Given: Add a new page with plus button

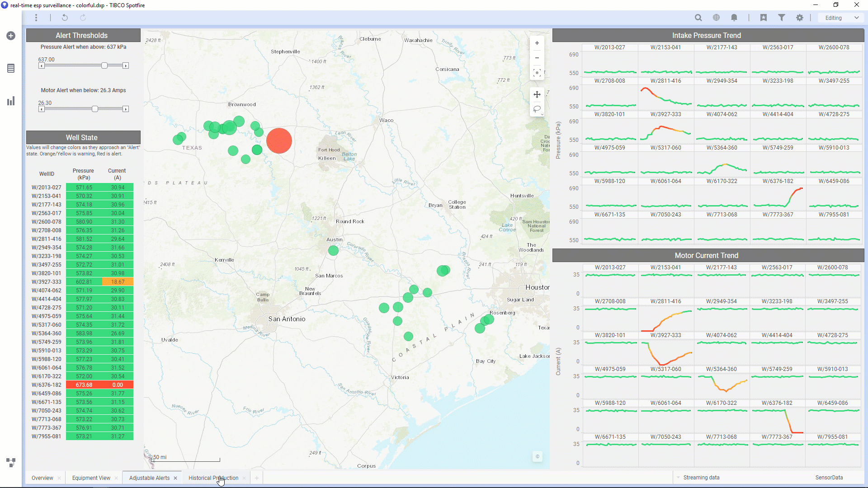Looking at the screenshot, I should [257, 478].
